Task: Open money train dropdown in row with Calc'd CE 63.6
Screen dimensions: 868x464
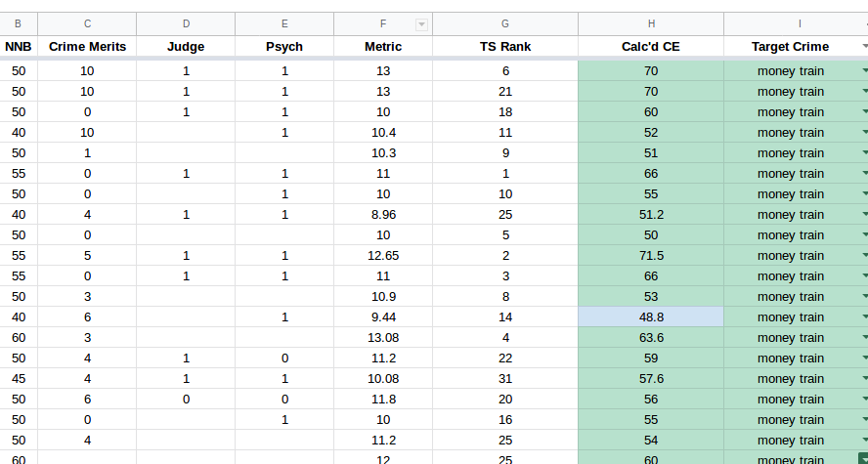Action: (865, 337)
